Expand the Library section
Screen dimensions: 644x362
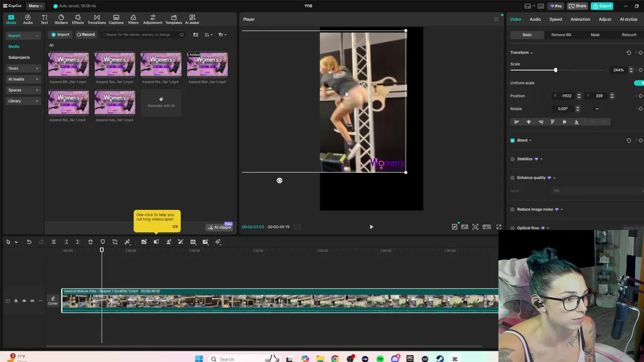pyautogui.click(x=23, y=101)
